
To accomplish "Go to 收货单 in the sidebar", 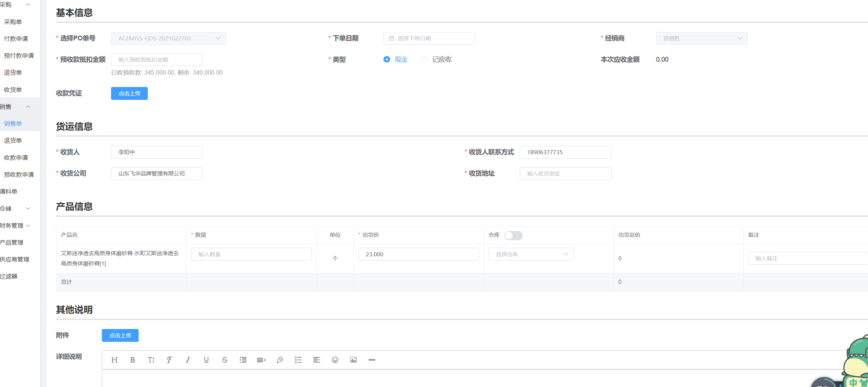I will tap(13, 90).
